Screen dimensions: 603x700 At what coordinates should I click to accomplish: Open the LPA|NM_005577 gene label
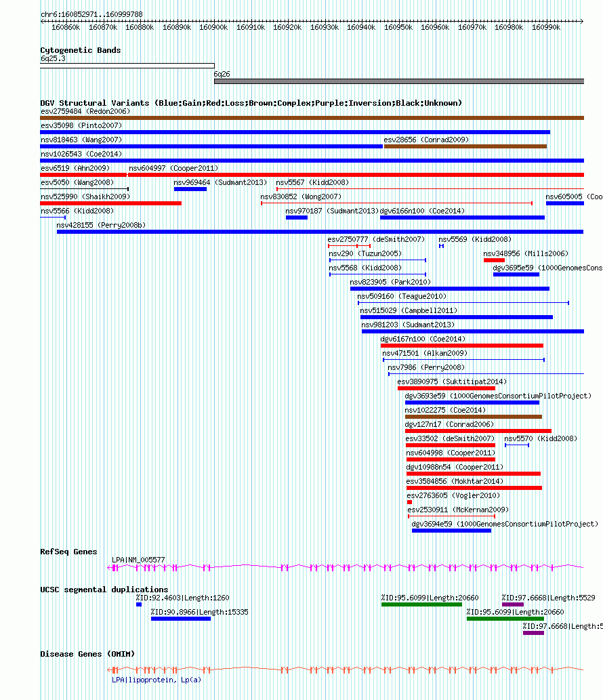pyautogui.click(x=138, y=561)
